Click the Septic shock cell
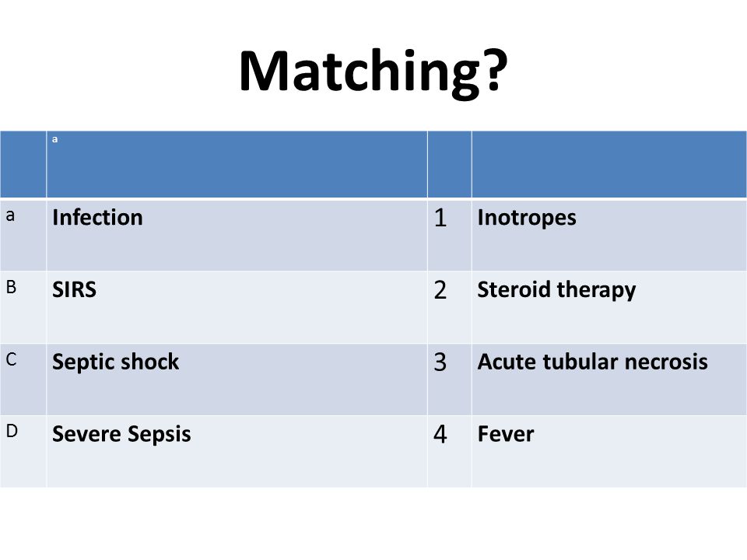 point(237,380)
